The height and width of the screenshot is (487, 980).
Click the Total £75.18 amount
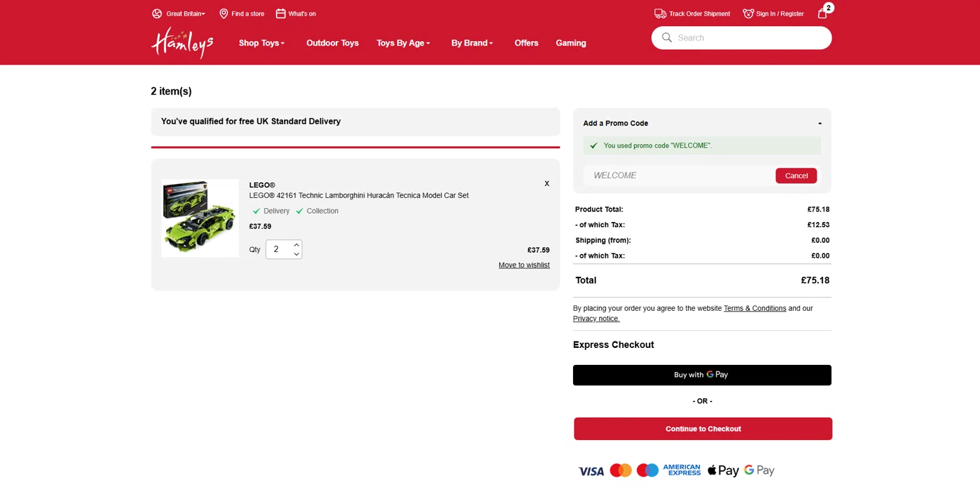[x=815, y=280]
